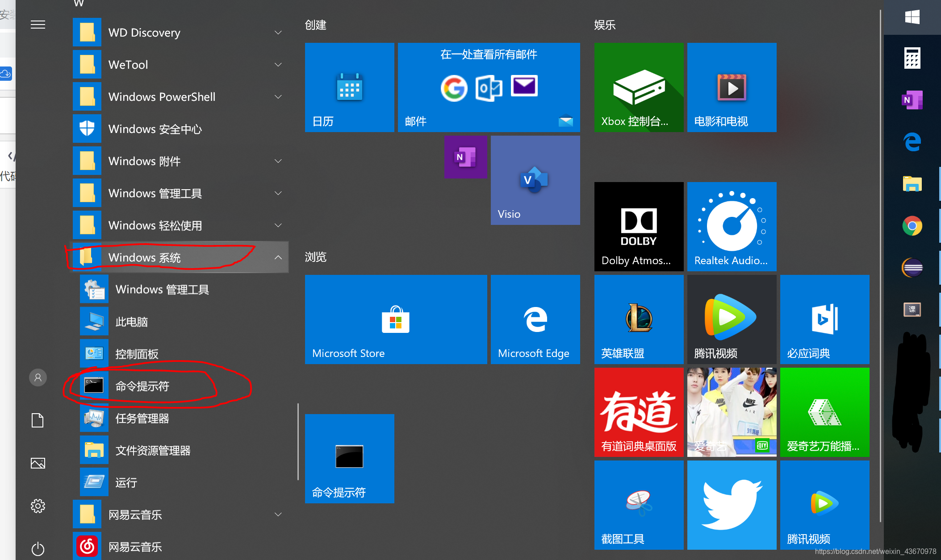The width and height of the screenshot is (941, 560).
Task: Open the Xbox console tile
Action: 639,87
